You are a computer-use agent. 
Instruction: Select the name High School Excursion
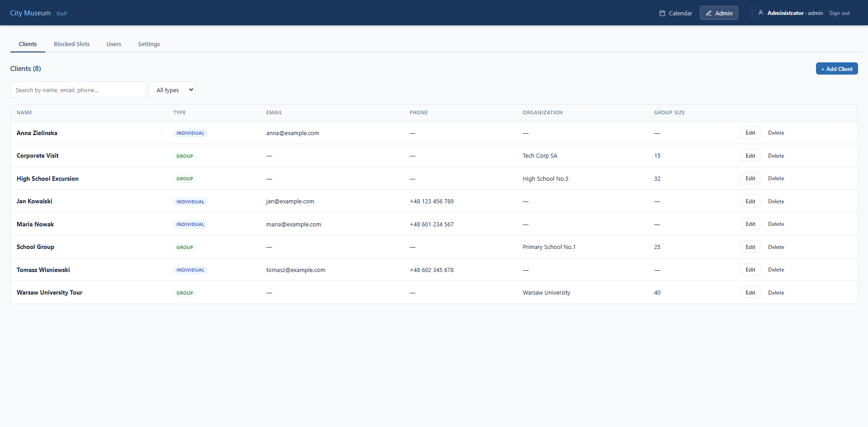(47, 178)
